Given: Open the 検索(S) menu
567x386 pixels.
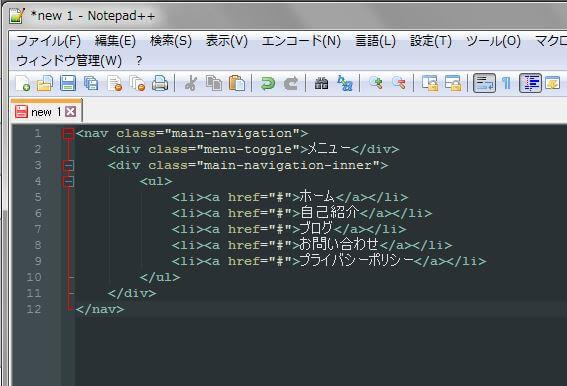Looking at the screenshot, I should 171,41.
